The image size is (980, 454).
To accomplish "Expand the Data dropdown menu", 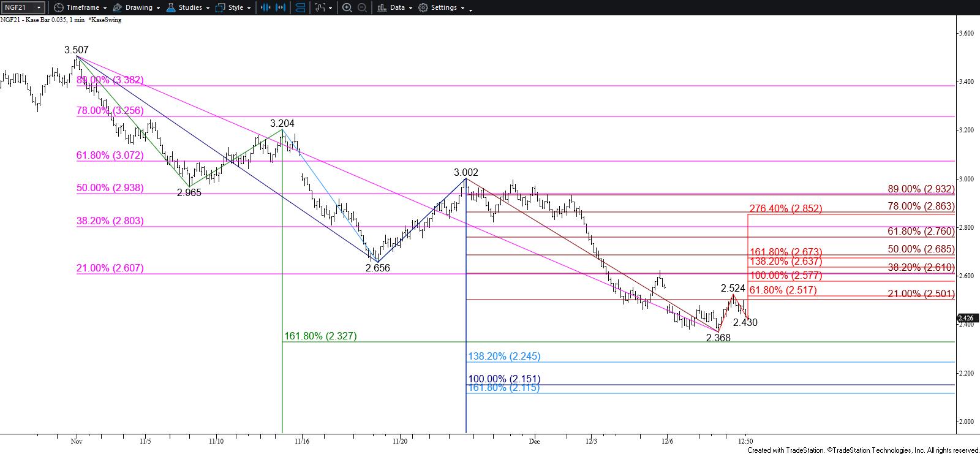I will pos(410,8).
